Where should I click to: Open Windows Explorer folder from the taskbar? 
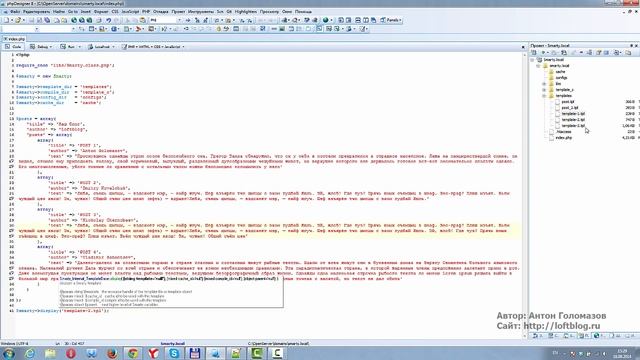(x=50, y=353)
